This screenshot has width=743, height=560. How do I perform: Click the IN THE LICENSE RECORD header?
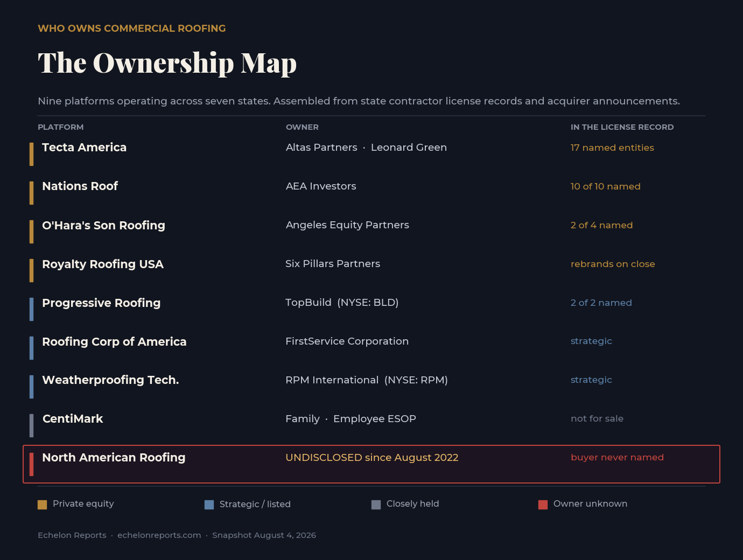pyautogui.click(x=622, y=127)
